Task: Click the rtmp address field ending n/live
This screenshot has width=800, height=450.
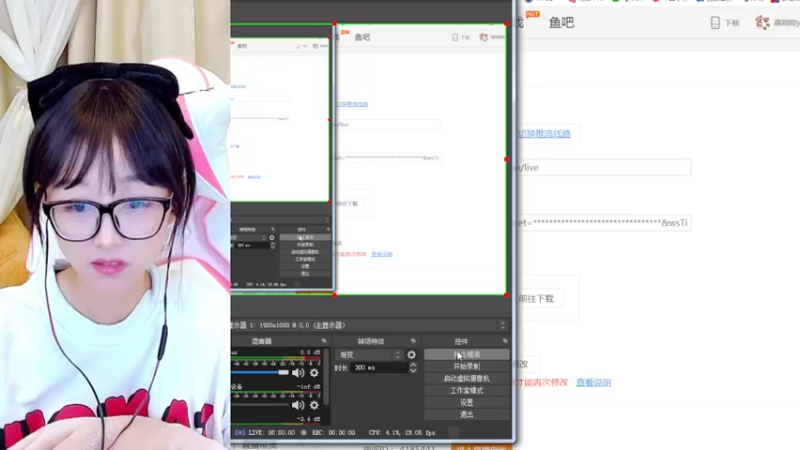Action: [604, 167]
